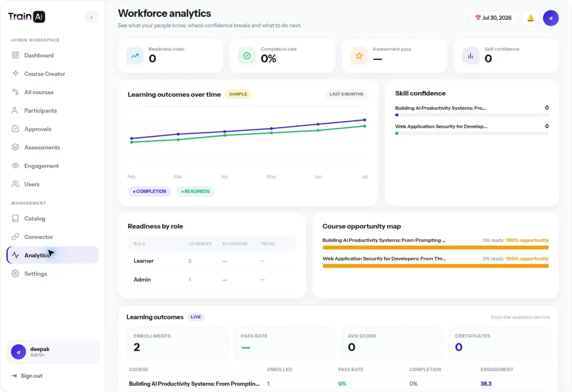The height and width of the screenshot is (392, 572).
Task: Click the Readiness index trend icon
Action: pyautogui.click(x=135, y=56)
